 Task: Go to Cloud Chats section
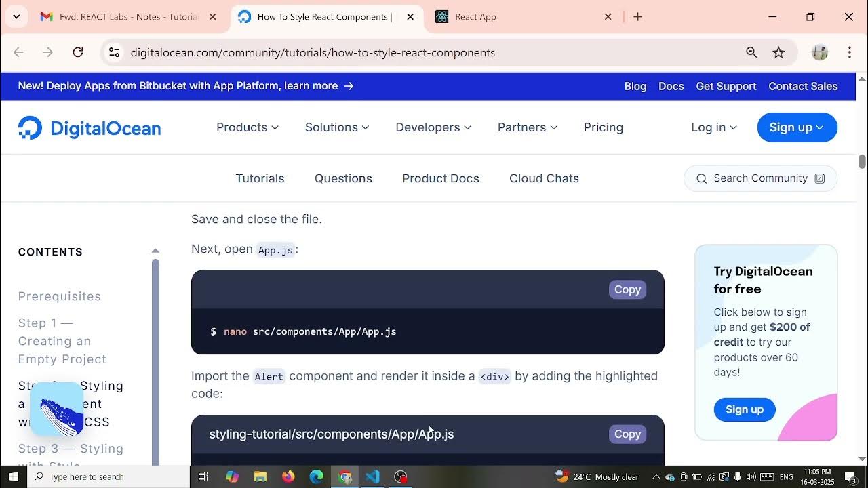pos(544,178)
